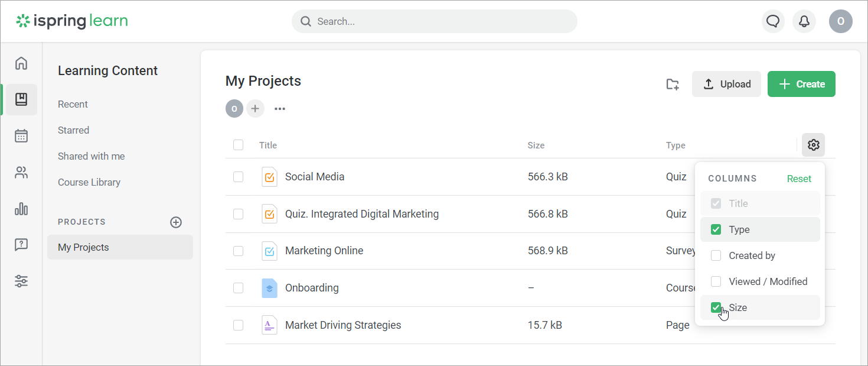Open the Starred content list
Viewport: 868px width, 366px height.
pyautogui.click(x=73, y=130)
